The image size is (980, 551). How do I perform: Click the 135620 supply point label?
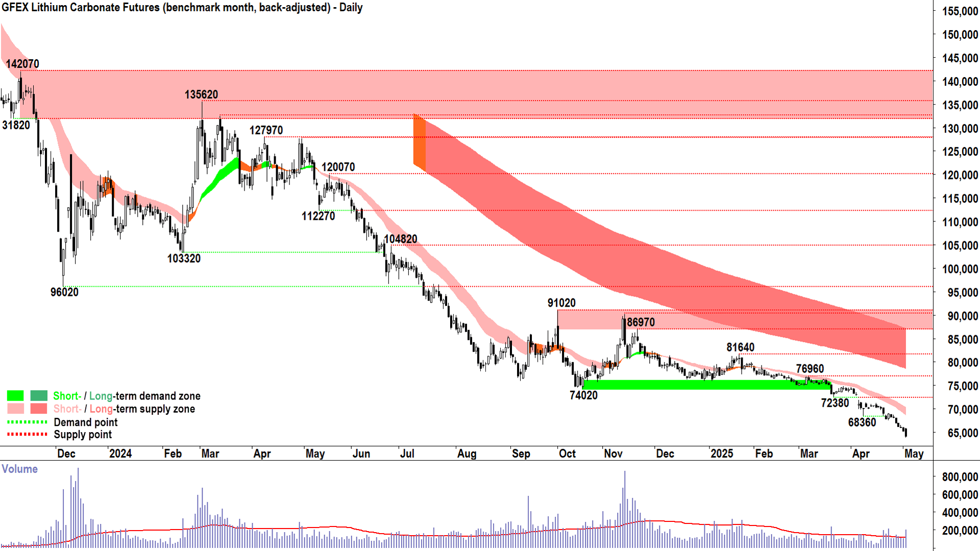tap(201, 95)
